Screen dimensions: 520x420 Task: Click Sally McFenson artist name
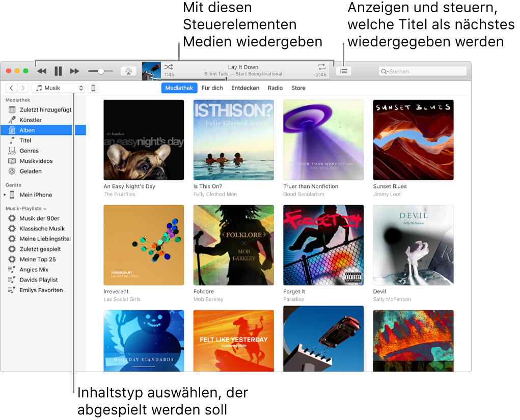[x=392, y=299]
